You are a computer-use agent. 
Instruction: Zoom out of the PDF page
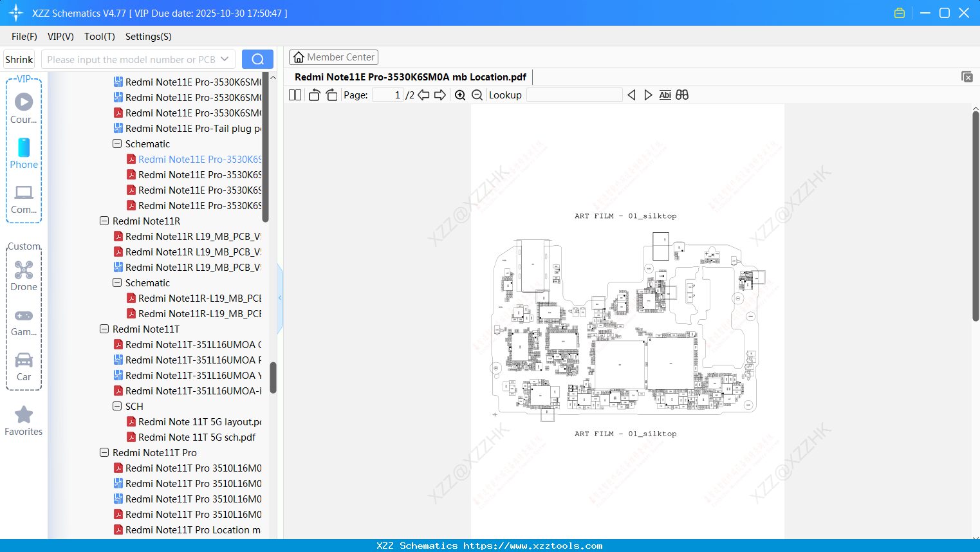tap(477, 95)
